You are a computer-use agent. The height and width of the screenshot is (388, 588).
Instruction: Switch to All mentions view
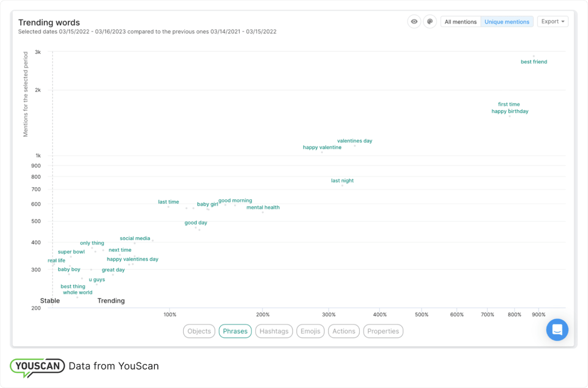[x=460, y=21]
